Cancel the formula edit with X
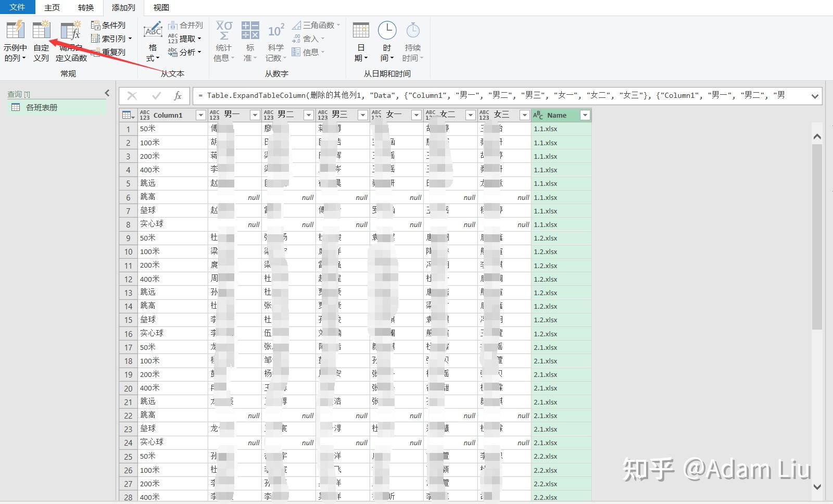833x504 pixels. point(132,96)
